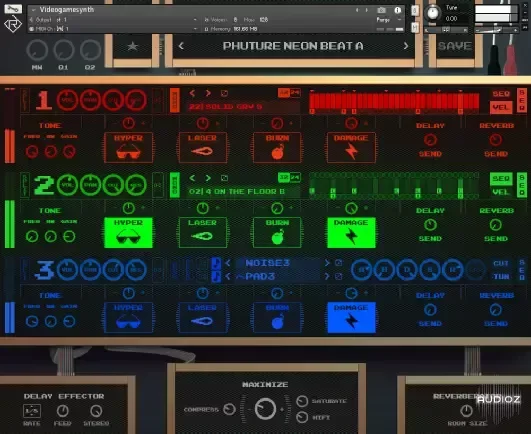The width and height of the screenshot is (531, 434).
Task: Toggle the red row BURN bomb effect
Action: coord(277,148)
